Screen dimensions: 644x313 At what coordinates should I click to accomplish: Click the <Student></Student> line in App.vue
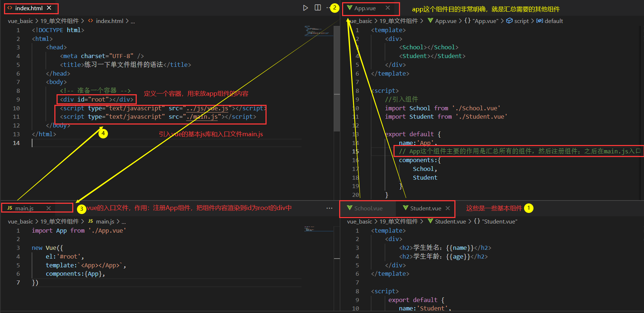(432, 56)
